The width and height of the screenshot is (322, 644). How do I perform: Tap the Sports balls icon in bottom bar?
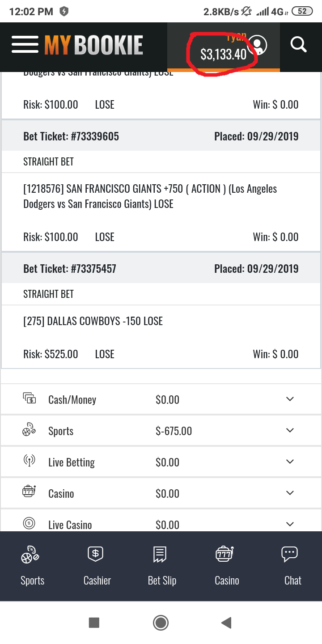pyautogui.click(x=30, y=555)
